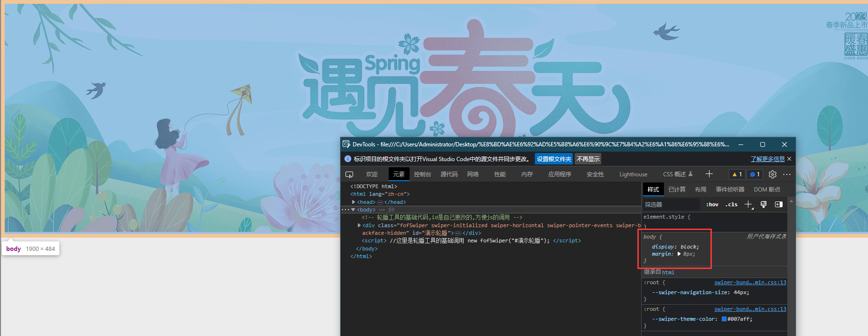Click the new style rule plus icon

click(748, 204)
